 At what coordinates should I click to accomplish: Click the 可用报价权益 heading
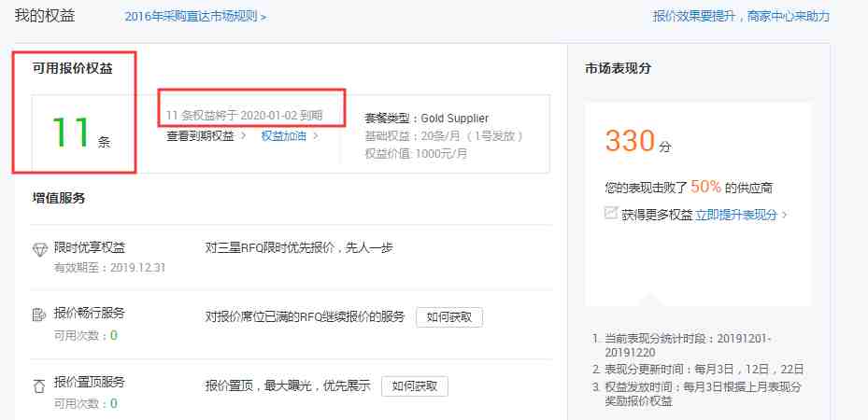pos(73,69)
